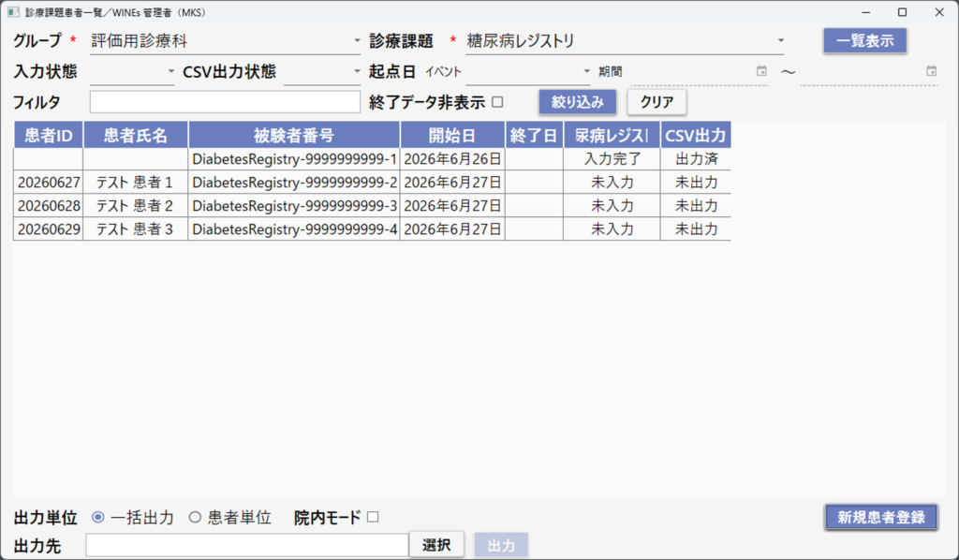Screen dimensions: 959x560
Task: Click the 一覧表示 button
Action: click(x=864, y=41)
